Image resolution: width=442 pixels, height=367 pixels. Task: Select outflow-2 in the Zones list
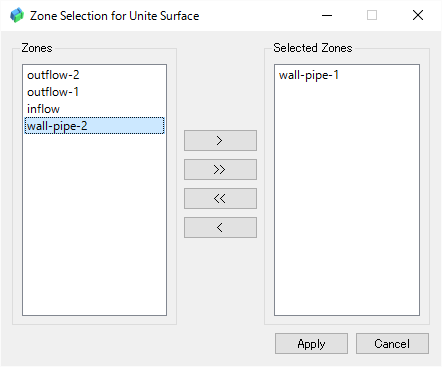point(95,75)
